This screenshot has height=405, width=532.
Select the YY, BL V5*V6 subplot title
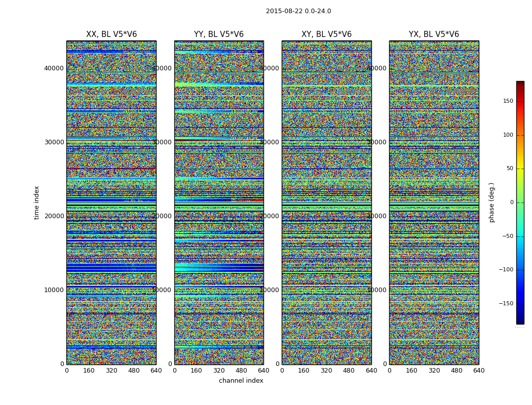tap(219, 34)
